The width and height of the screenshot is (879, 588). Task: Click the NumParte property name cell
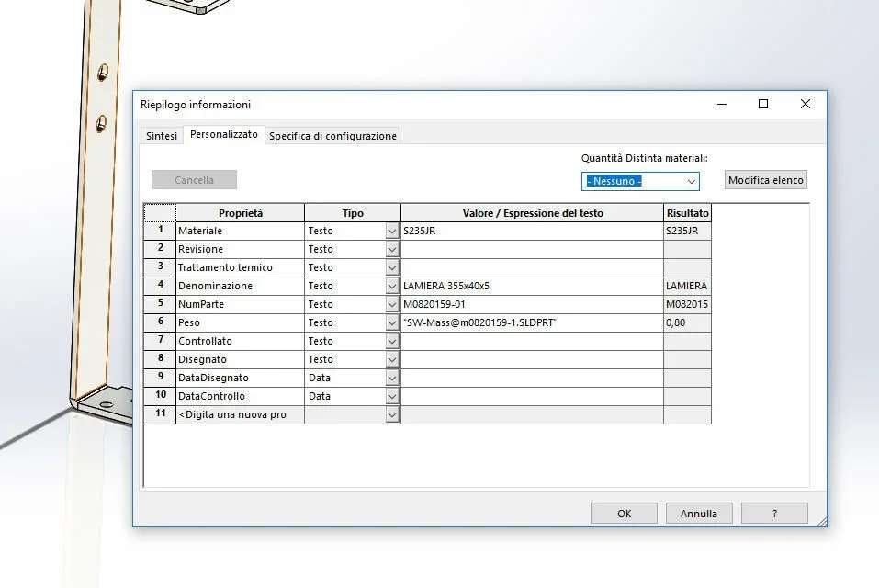pyautogui.click(x=240, y=304)
